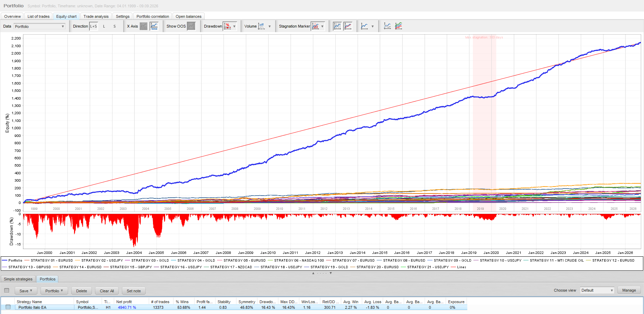Click the Delete button
This screenshot has height=314, width=644.
81,291
